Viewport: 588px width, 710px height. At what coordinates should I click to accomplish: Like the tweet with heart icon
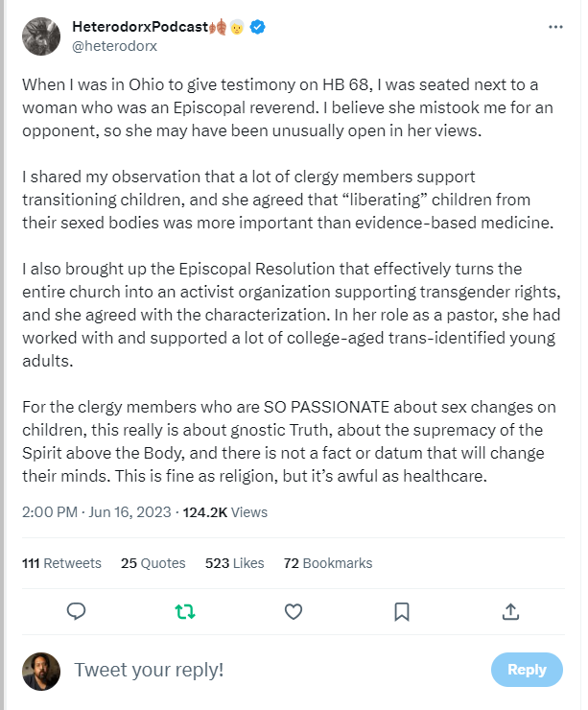(x=294, y=611)
